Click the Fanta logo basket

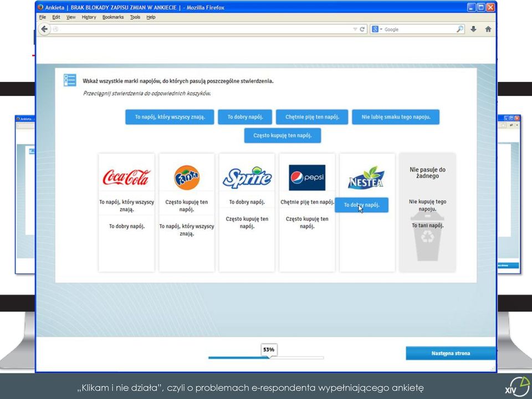click(187, 177)
